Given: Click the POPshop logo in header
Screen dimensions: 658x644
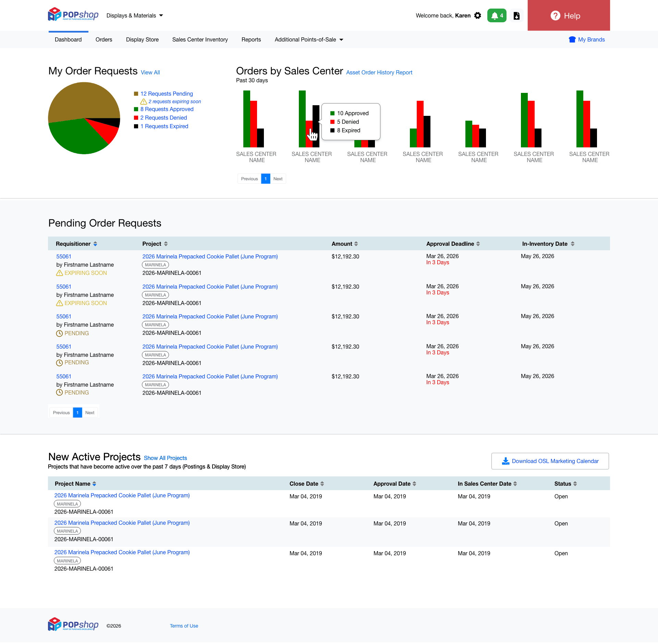Looking at the screenshot, I should [x=73, y=14].
